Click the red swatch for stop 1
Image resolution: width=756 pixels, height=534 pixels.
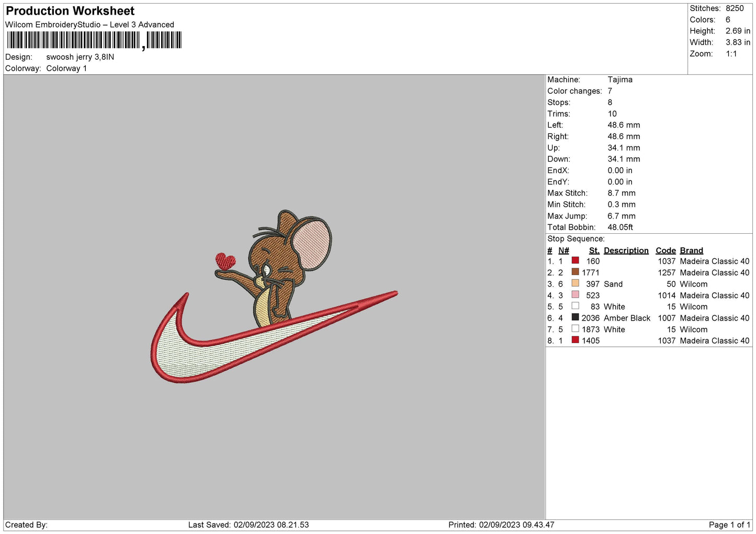click(x=575, y=260)
